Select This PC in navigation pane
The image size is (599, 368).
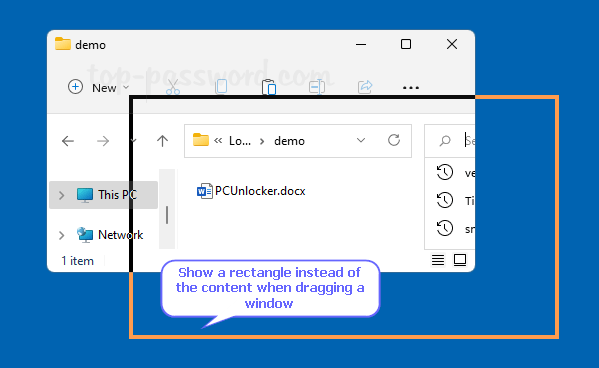pos(104,195)
